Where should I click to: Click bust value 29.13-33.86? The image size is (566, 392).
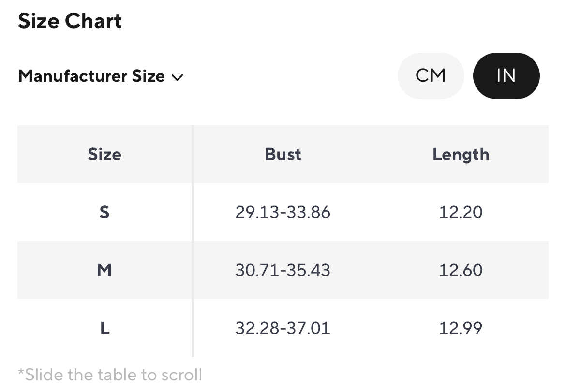(283, 212)
